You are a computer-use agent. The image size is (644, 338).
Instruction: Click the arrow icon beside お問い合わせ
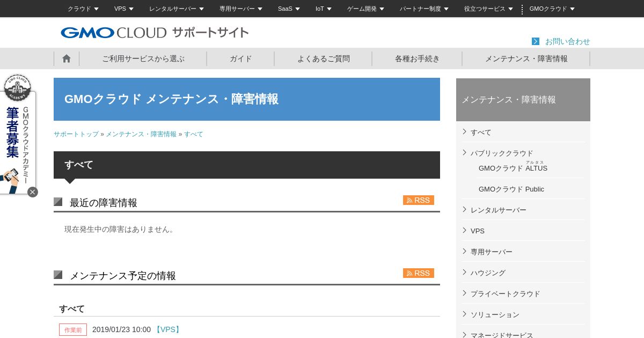pos(536,41)
